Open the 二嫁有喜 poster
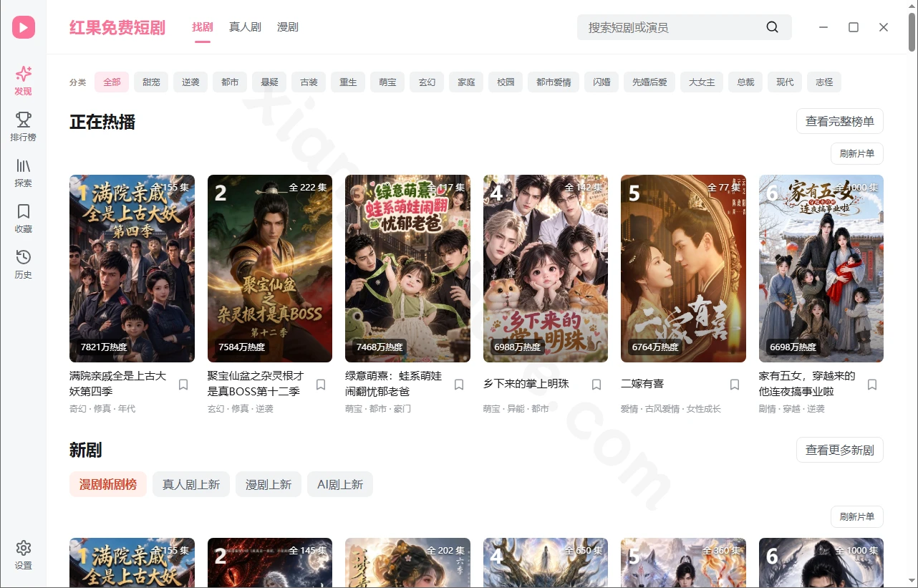 [683, 269]
